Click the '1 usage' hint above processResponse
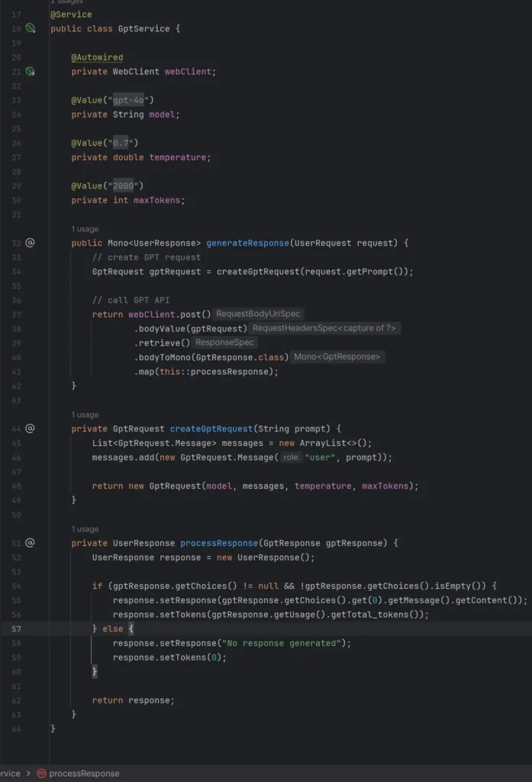Screen dimensions: 532x782 tap(85, 529)
